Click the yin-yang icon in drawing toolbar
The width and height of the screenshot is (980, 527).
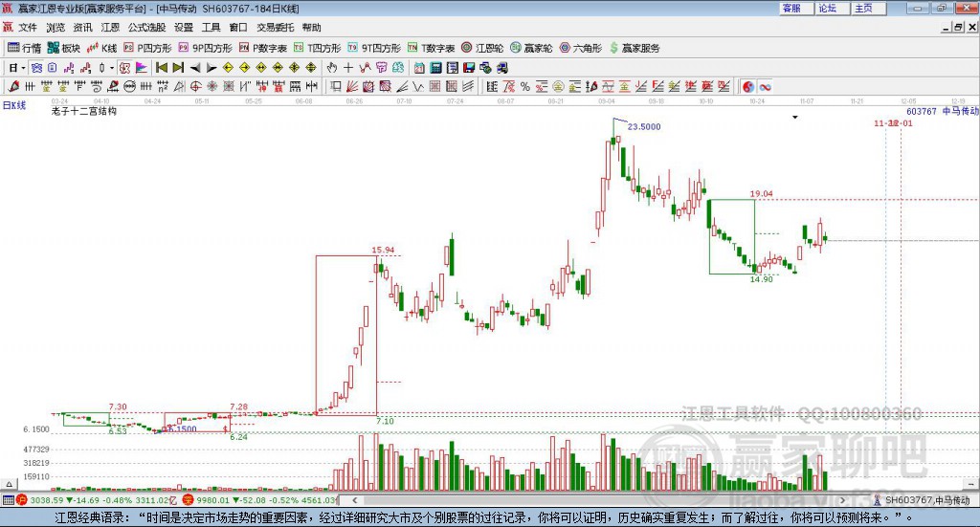pyautogui.click(x=748, y=86)
